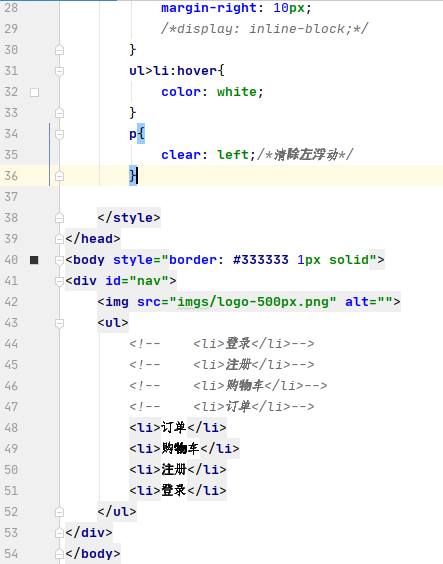
Task: Click the 注册 list item on line 50
Action: [178, 469]
